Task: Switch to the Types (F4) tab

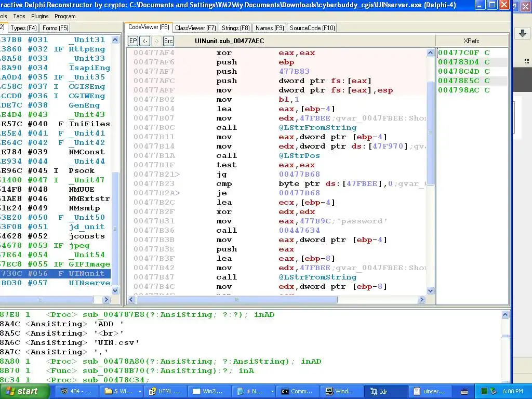Action: tap(23, 28)
